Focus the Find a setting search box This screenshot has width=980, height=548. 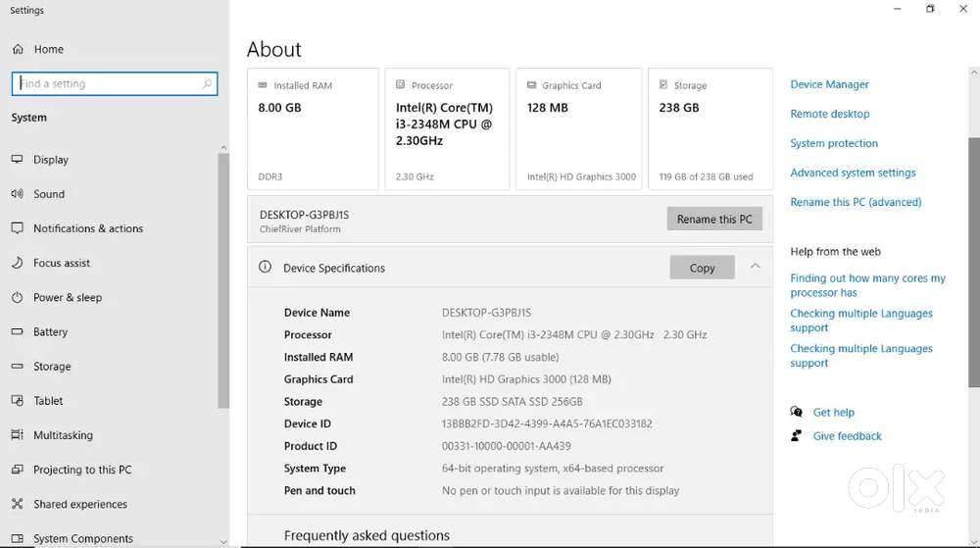coord(115,83)
